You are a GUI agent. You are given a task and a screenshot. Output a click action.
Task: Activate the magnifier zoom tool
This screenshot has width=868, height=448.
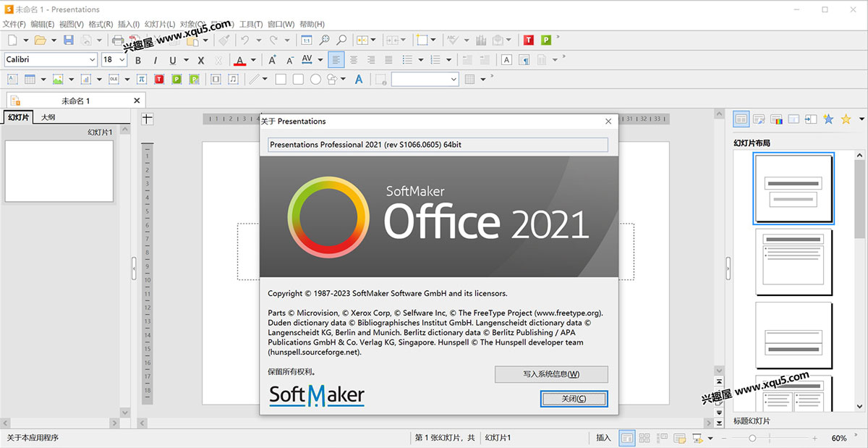point(341,41)
